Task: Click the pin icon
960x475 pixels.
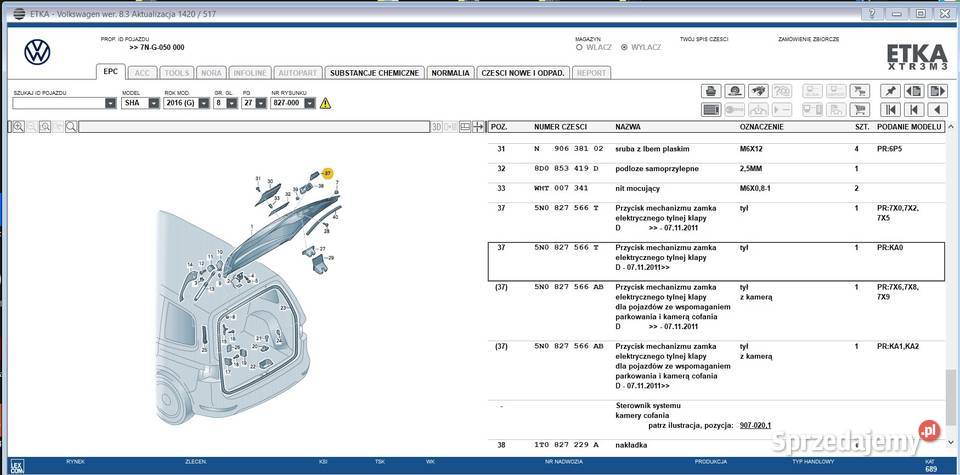Action: pos(889,91)
